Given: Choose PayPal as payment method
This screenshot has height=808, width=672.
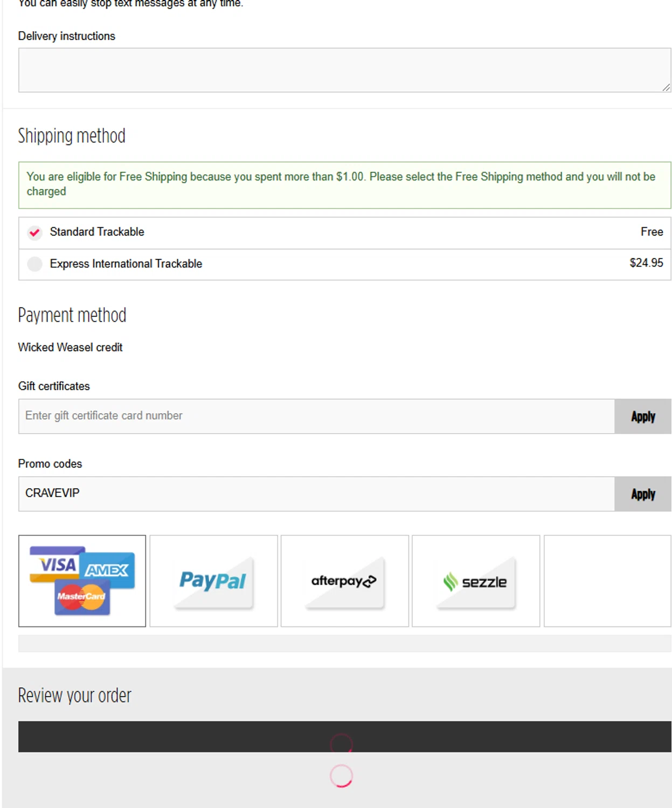Looking at the screenshot, I should (x=213, y=581).
